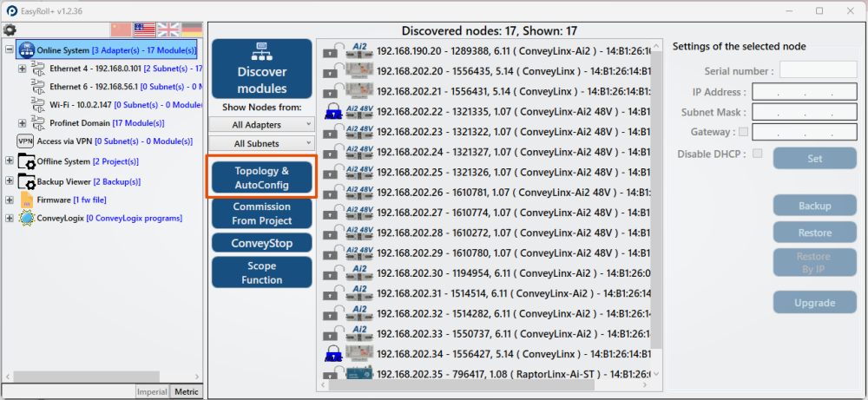Toggle the Disable DHCP checkbox
This screenshot has width=868, height=400.
click(x=757, y=154)
